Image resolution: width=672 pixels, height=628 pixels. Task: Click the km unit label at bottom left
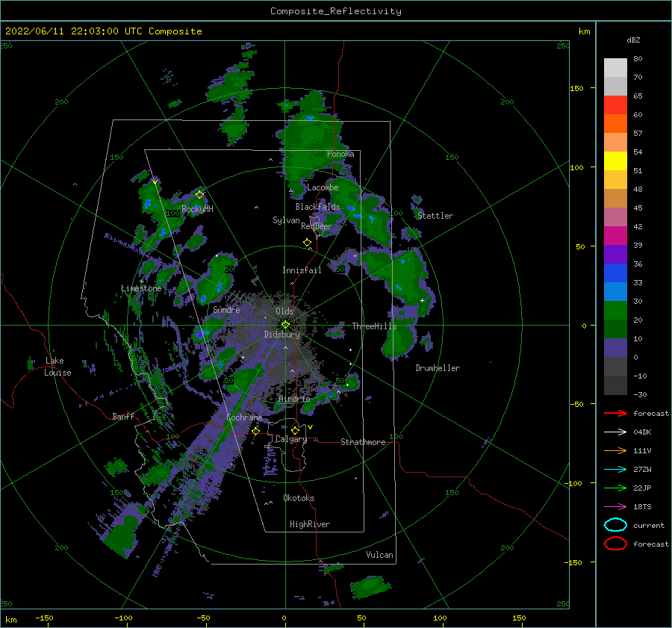coord(10,620)
